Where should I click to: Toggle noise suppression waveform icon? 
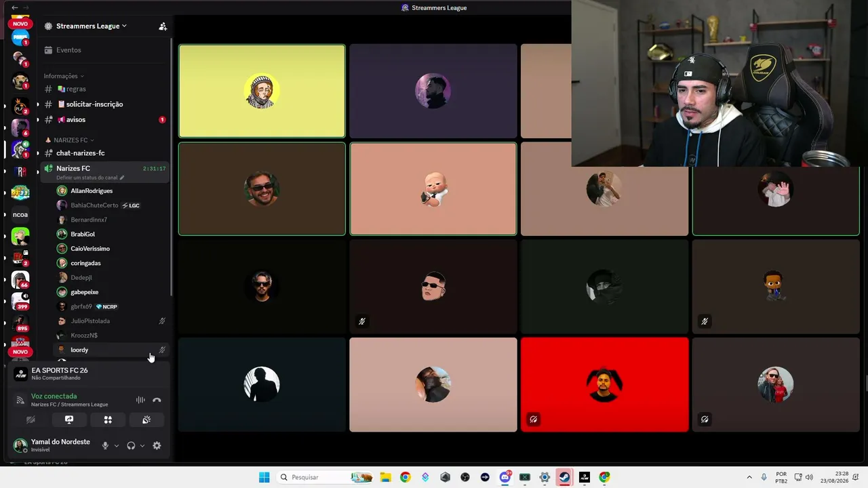click(x=140, y=400)
